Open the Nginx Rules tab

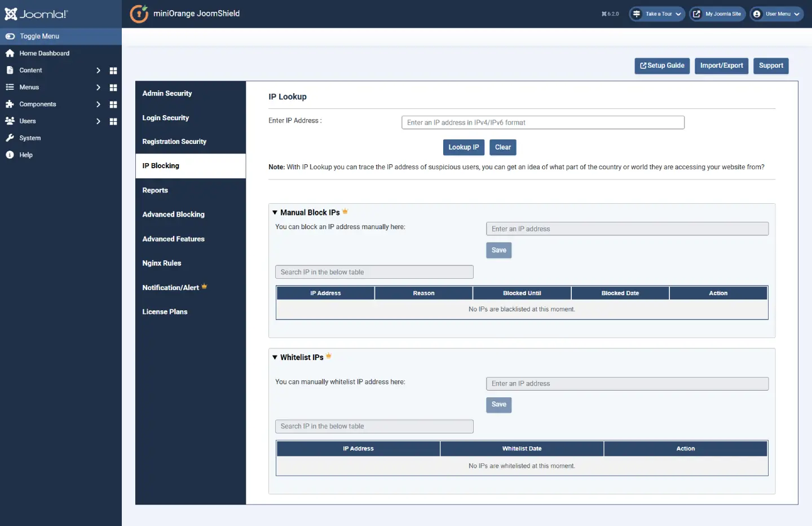tap(191, 263)
